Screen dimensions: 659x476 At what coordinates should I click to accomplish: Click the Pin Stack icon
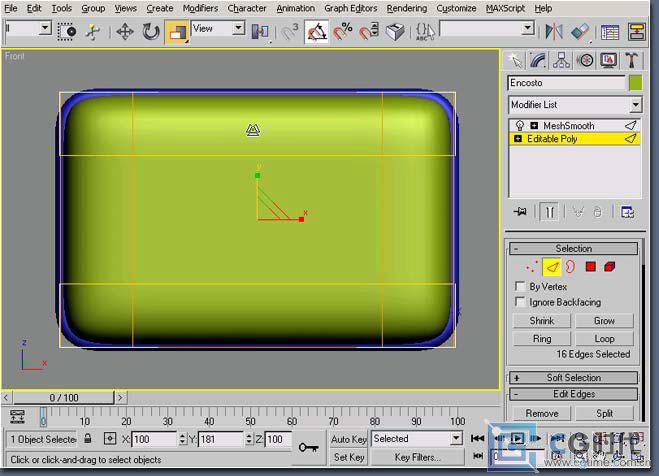coord(520,212)
